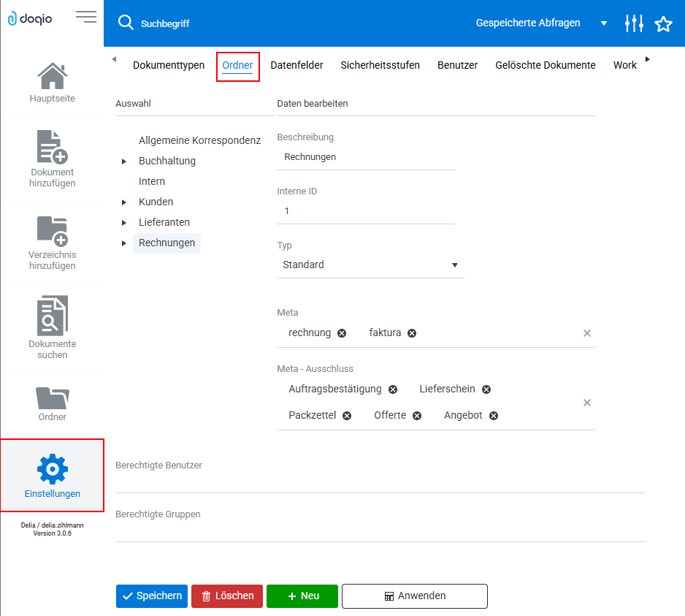This screenshot has width=685, height=616.
Task: Clear all Meta tags
Action: (x=586, y=333)
